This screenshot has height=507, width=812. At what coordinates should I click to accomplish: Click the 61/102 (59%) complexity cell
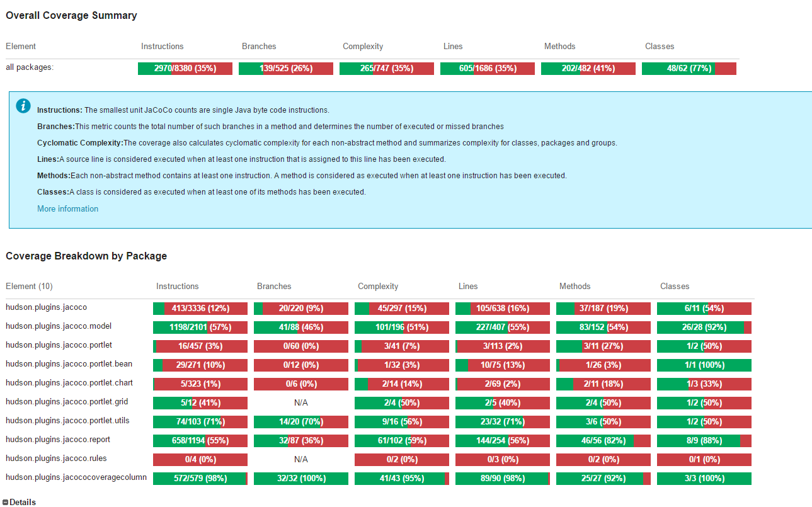coord(402,441)
